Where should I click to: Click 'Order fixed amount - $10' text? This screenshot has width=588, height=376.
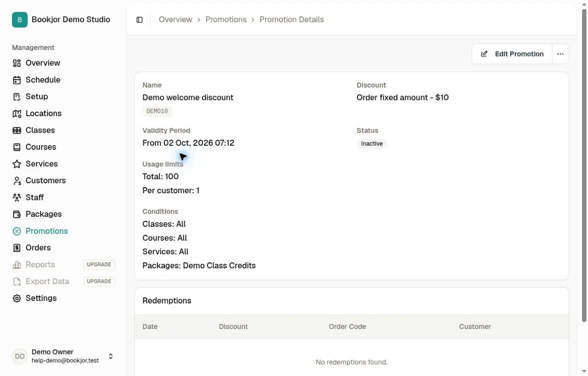point(403,97)
